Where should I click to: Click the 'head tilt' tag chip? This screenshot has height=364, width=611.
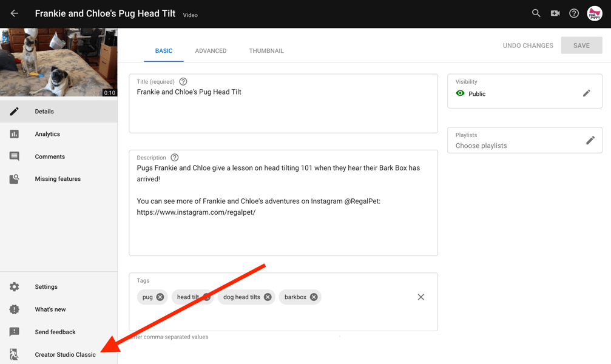[x=192, y=297]
